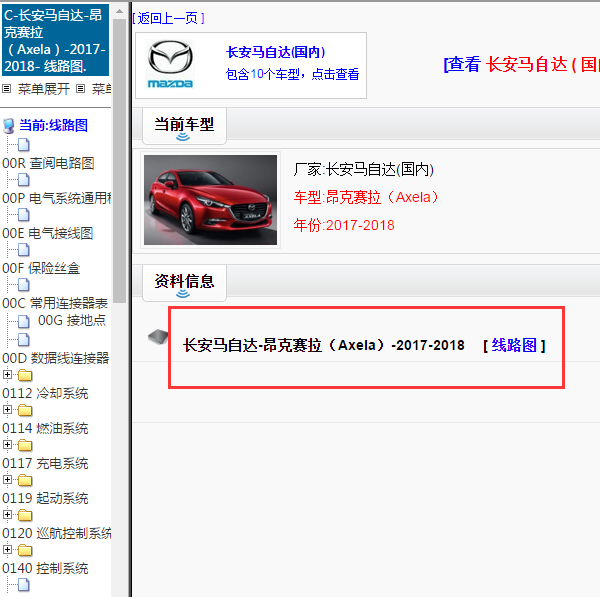This screenshot has height=597, width=600.
Task: Expand the 0120 巡航控制系统 folder
Action: (x=7, y=515)
